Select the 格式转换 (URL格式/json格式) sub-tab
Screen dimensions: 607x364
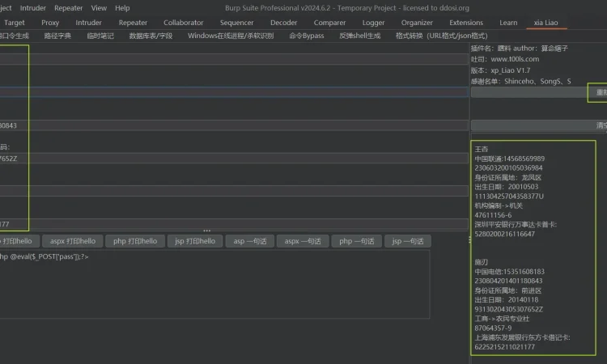pyautogui.click(x=442, y=36)
